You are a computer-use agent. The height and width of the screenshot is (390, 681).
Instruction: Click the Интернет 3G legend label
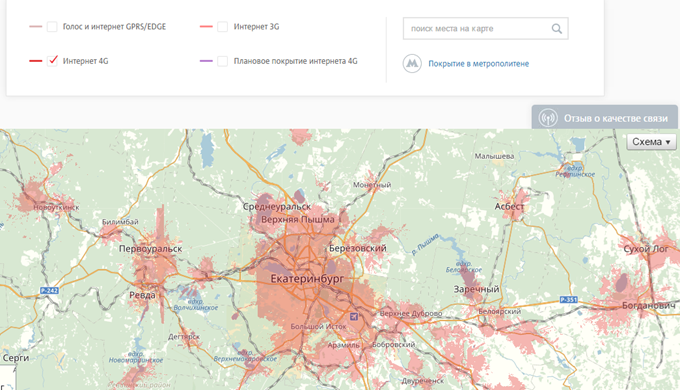click(x=256, y=27)
